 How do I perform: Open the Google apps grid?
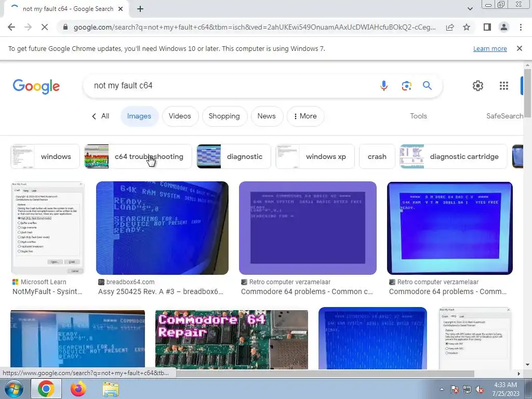click(x=504, y=86)
